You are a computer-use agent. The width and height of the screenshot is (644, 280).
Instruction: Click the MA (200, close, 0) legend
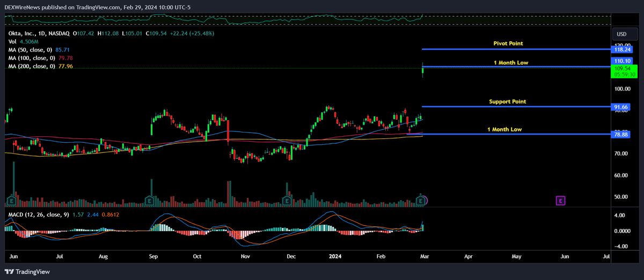pyautogui.click(x=40, y=66)
